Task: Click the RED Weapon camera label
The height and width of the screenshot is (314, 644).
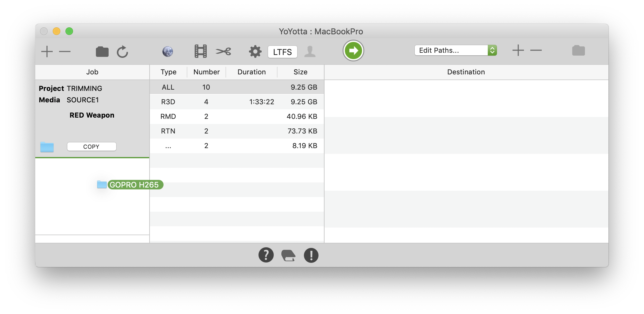Action: tap(92, 115)
